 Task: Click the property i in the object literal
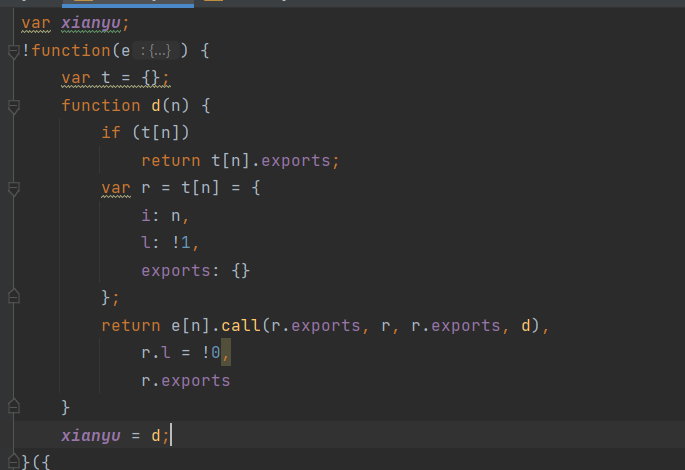[145, 215]
